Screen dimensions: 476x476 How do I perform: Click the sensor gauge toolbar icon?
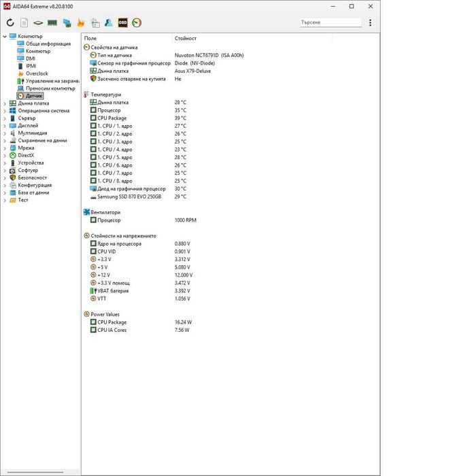pos(137,22)
